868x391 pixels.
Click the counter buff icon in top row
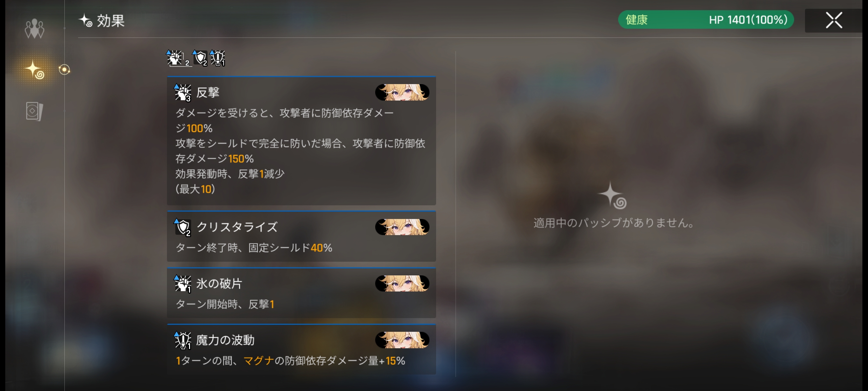point(178,58)
